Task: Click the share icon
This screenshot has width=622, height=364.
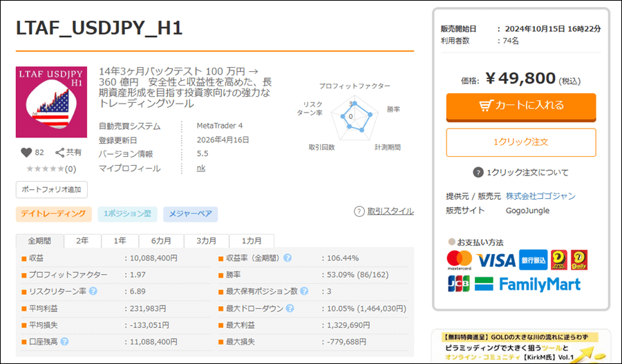Action: point(59,153)
